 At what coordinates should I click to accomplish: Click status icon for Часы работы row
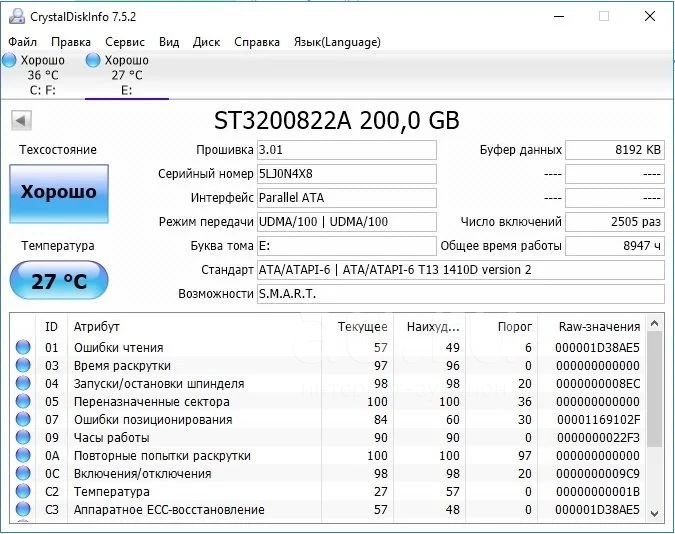[x=23, y=437]
